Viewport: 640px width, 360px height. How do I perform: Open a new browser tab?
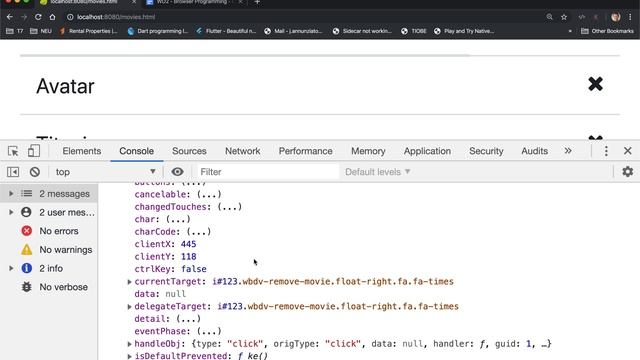pos(257,2)
